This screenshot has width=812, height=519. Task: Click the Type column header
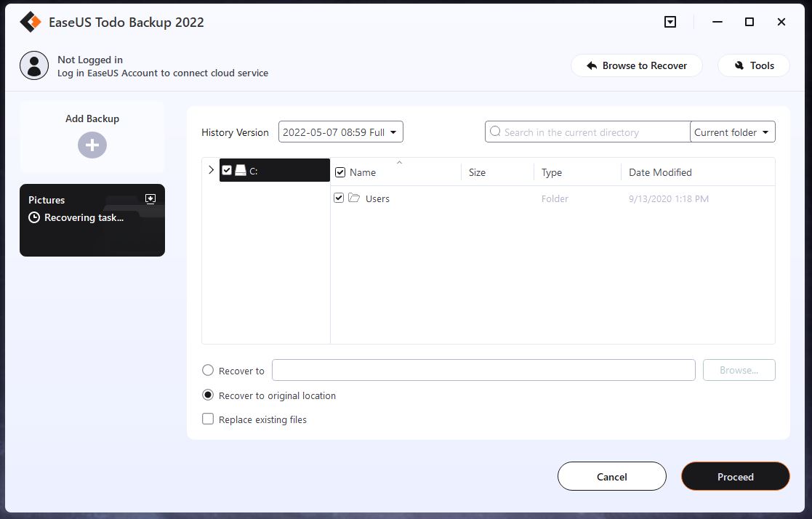click(x=552, y=172)
